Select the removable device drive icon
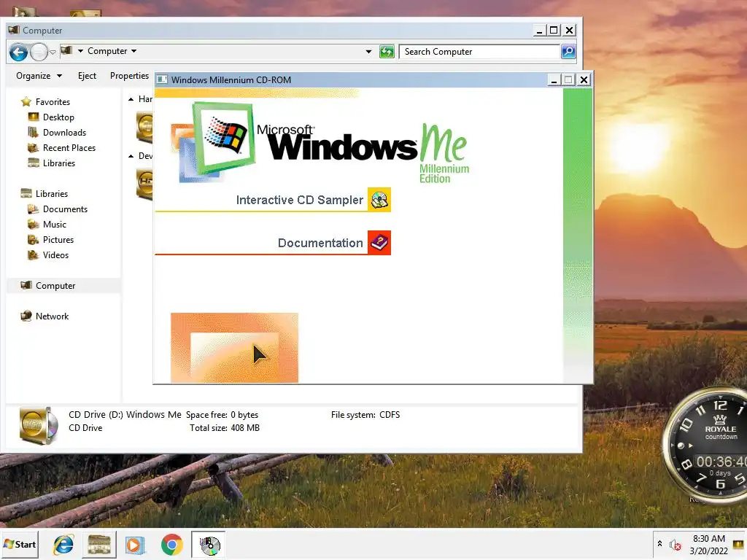747x560 pixels. click(144, 184)
